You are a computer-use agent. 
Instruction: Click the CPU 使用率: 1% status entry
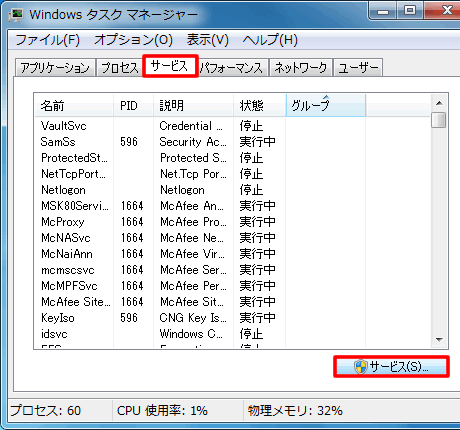(162, 410)
